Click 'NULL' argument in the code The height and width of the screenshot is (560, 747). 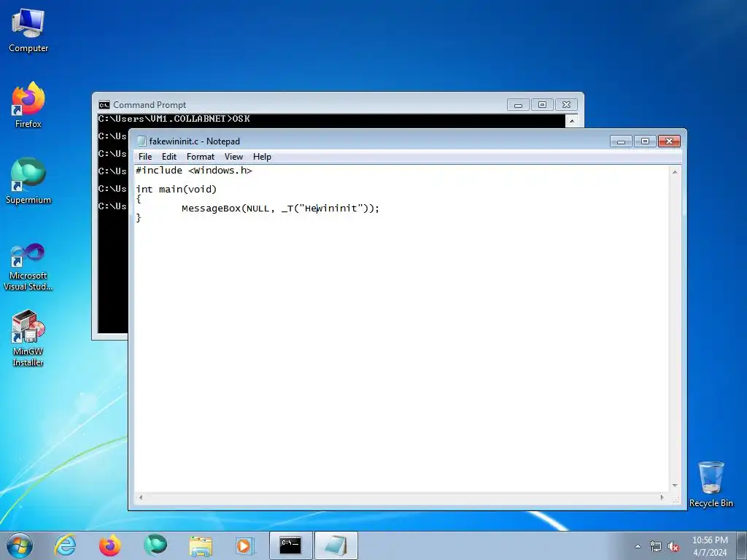[x=258, y=209]
